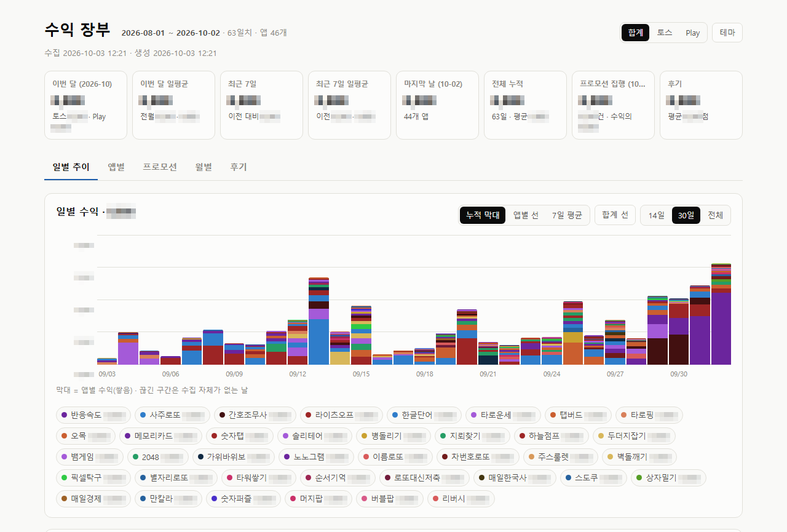787x532 pixels.
Task: Toggle the 만칼라 legend chip
Action: point(168,499)
